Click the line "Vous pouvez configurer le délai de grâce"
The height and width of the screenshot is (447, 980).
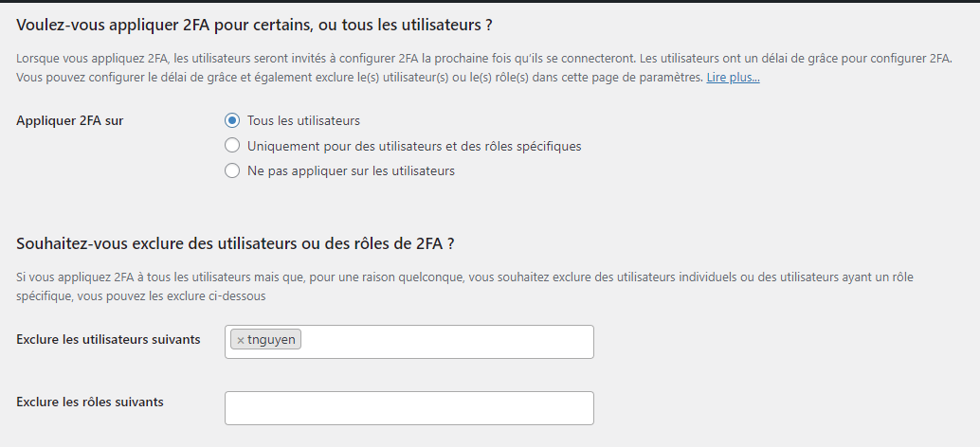(360, 77)
